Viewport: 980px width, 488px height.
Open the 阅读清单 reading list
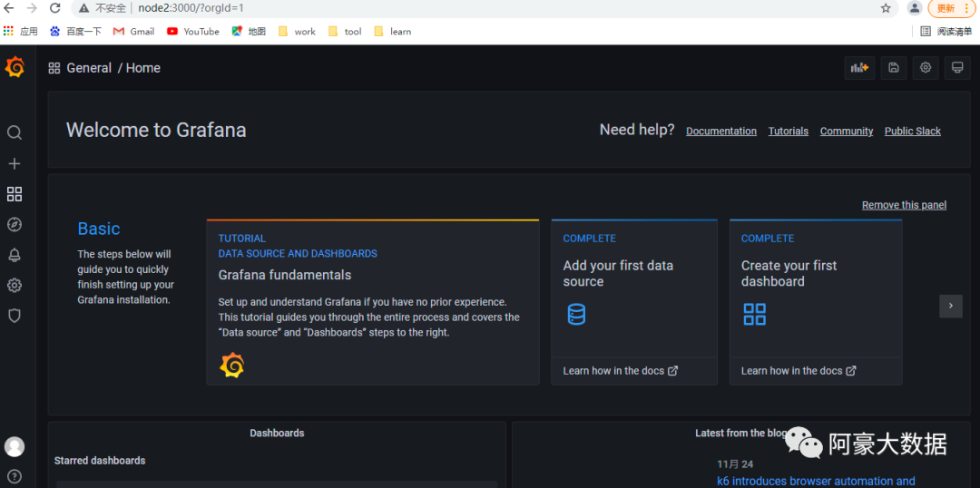(946, 31)
